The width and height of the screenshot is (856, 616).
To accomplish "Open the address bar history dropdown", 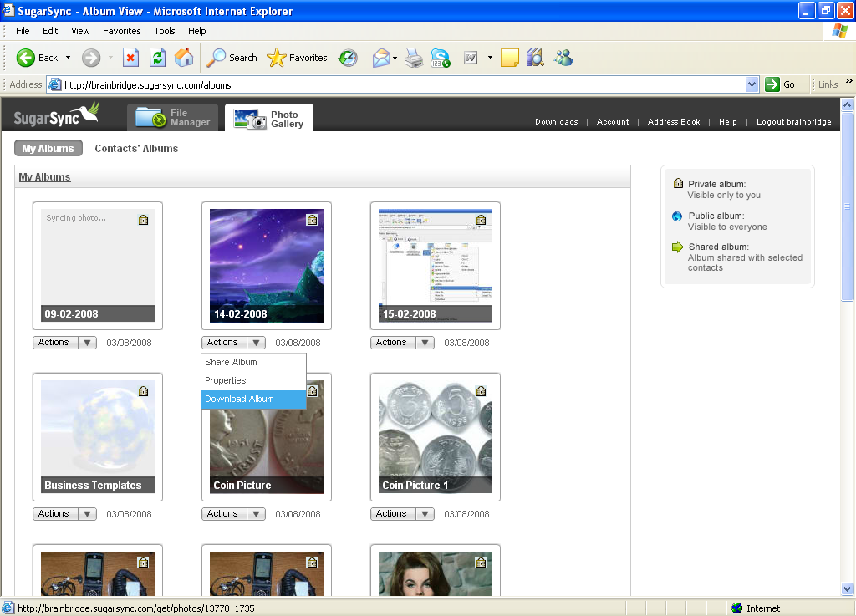I will [x=752, y=84].
